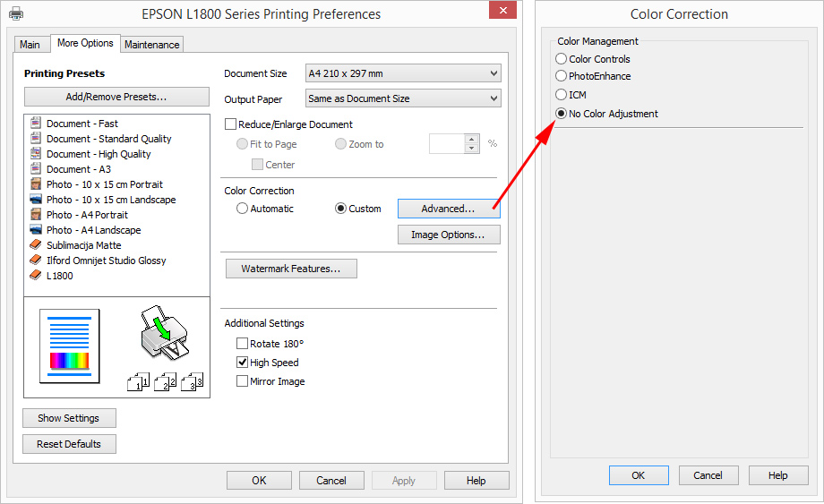Switch to the Maintenance tab
824x504 pixels.
(152, 45)
